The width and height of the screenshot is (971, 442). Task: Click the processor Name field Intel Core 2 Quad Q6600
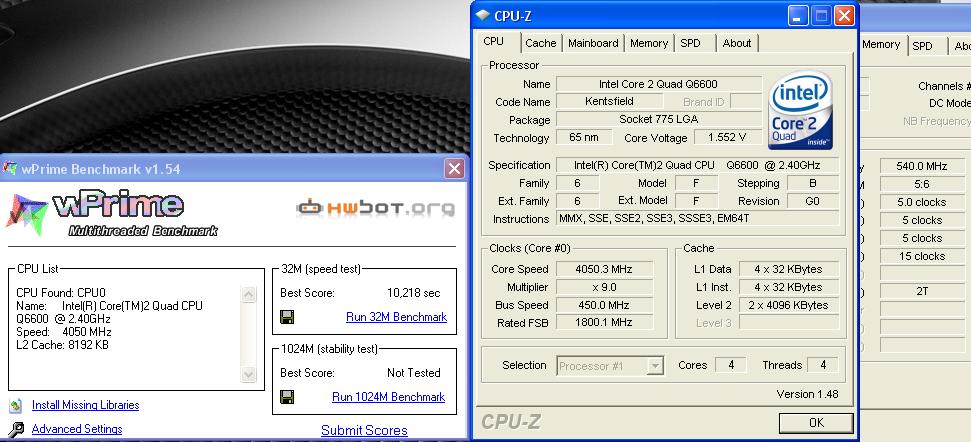pyautogui.click(x=659, y=84)
